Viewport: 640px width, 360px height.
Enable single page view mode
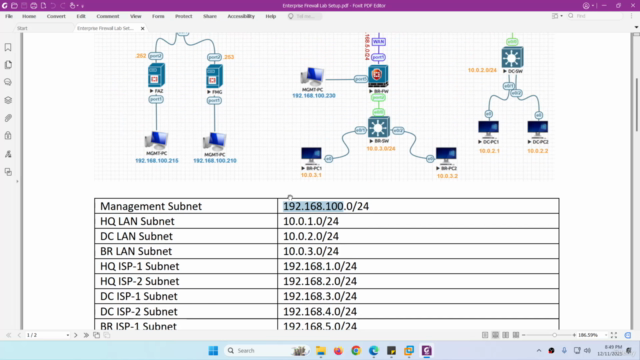(485, 335)
